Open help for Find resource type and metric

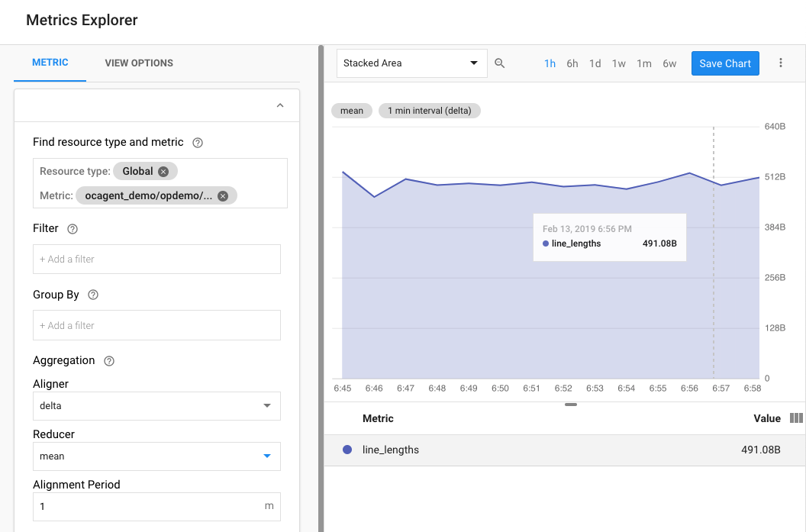[198, 143]
